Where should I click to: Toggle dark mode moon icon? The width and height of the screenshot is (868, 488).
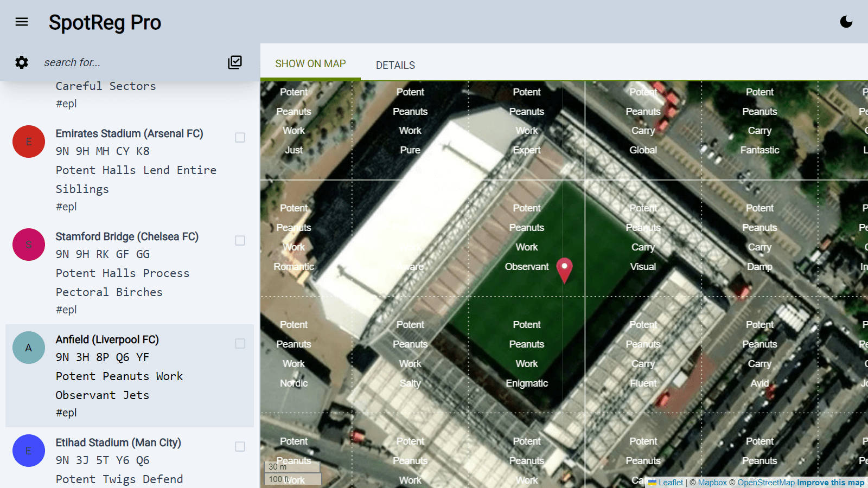(846, 22)
